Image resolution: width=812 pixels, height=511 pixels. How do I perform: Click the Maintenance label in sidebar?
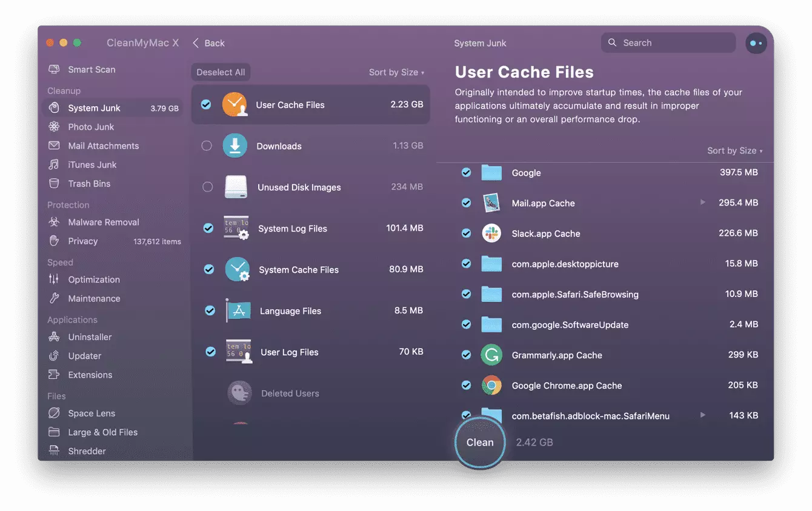point(94,298)
